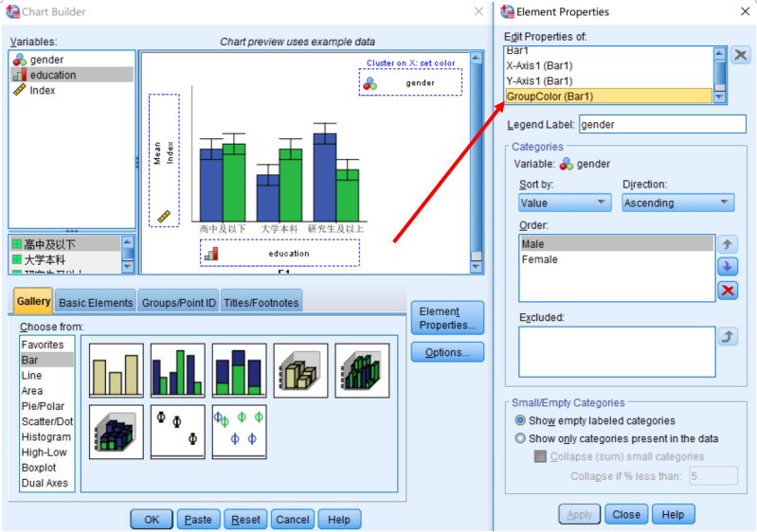Open Titles/Footnotes tab
Screen dimensions: 757x532
pos(261,302)
